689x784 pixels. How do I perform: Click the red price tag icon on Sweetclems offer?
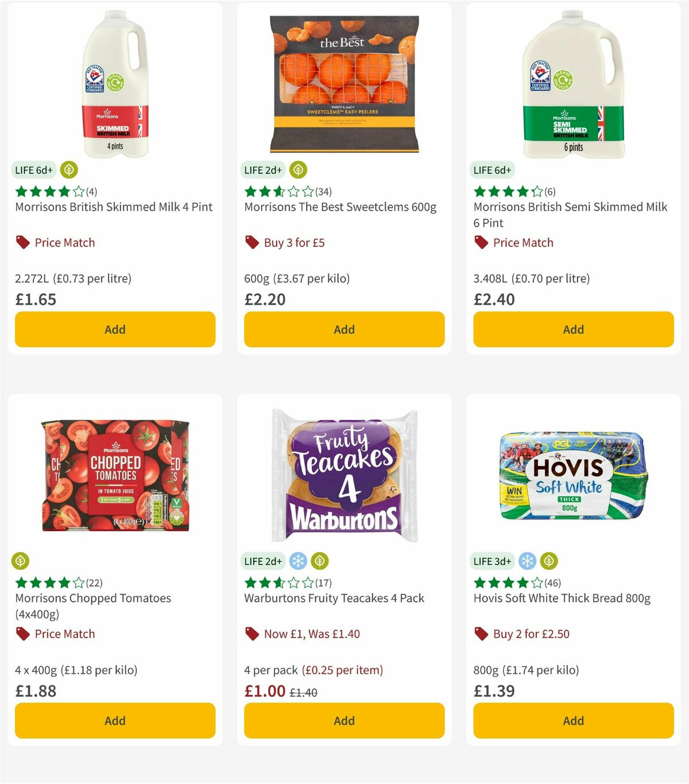[251, 242]
